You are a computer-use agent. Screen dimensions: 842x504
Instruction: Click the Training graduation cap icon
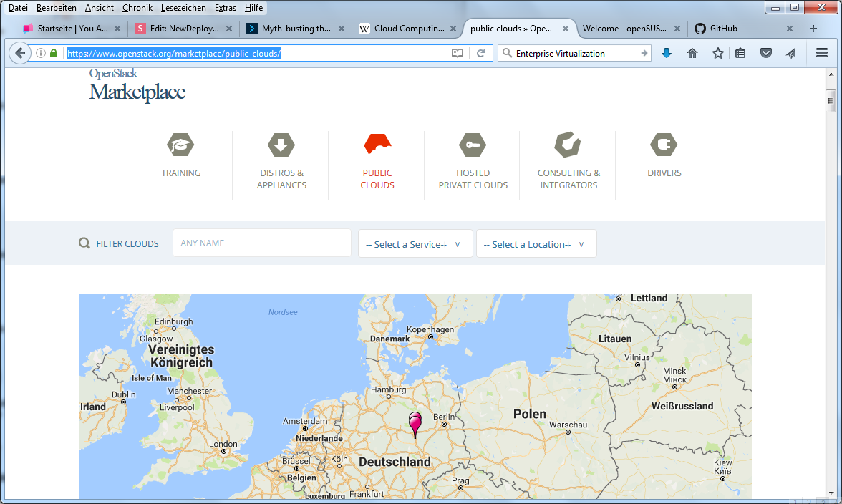pyautogui.click(x=180, y=145)
